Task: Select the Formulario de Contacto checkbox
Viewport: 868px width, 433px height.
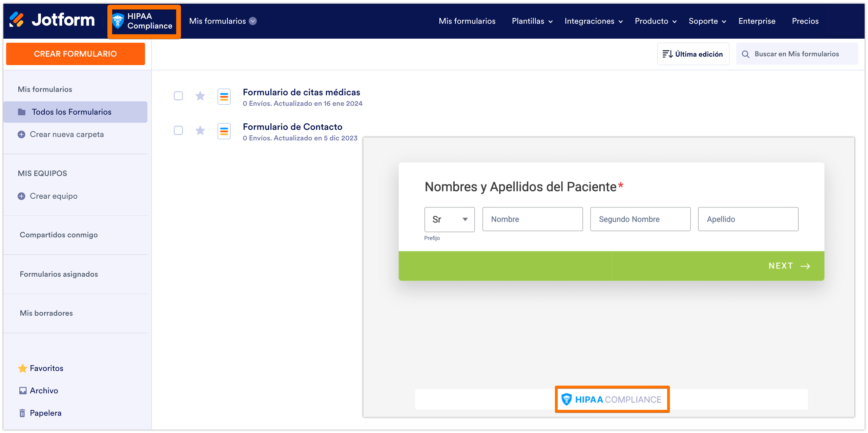Action: click(x=178, y=131)
